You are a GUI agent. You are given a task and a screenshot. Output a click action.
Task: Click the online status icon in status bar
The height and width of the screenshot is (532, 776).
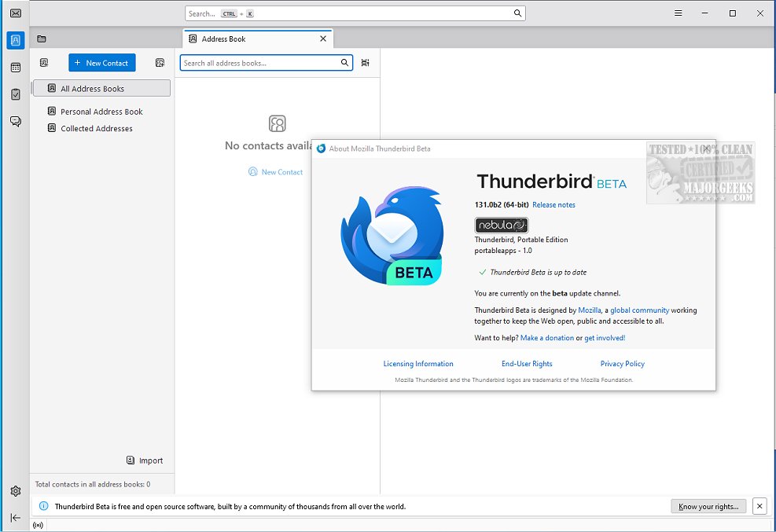click(38, 525)
